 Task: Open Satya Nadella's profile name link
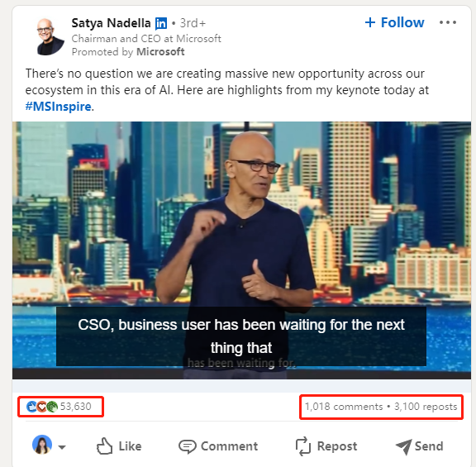point(111,23)
